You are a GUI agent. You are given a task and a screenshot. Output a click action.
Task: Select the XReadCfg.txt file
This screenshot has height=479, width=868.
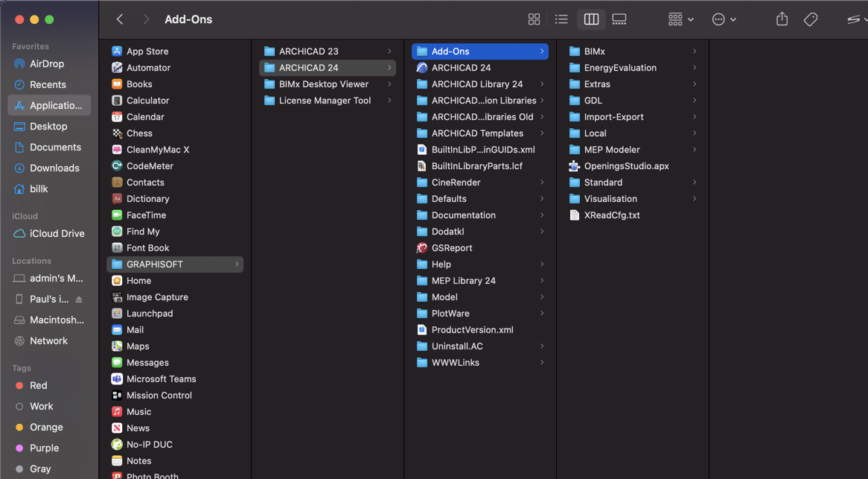[x=633, y=215]
